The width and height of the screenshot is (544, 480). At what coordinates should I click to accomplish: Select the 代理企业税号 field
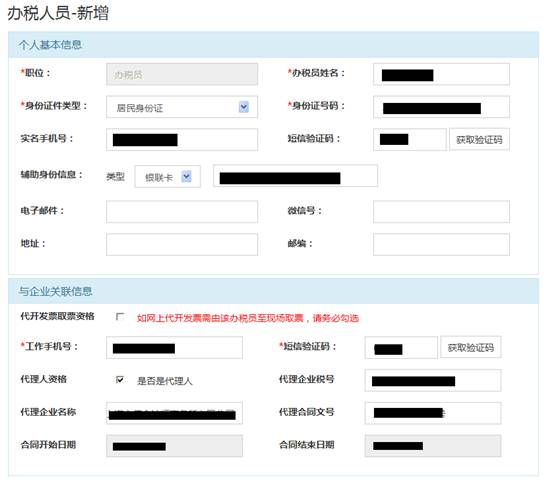[x=433, y=380]
